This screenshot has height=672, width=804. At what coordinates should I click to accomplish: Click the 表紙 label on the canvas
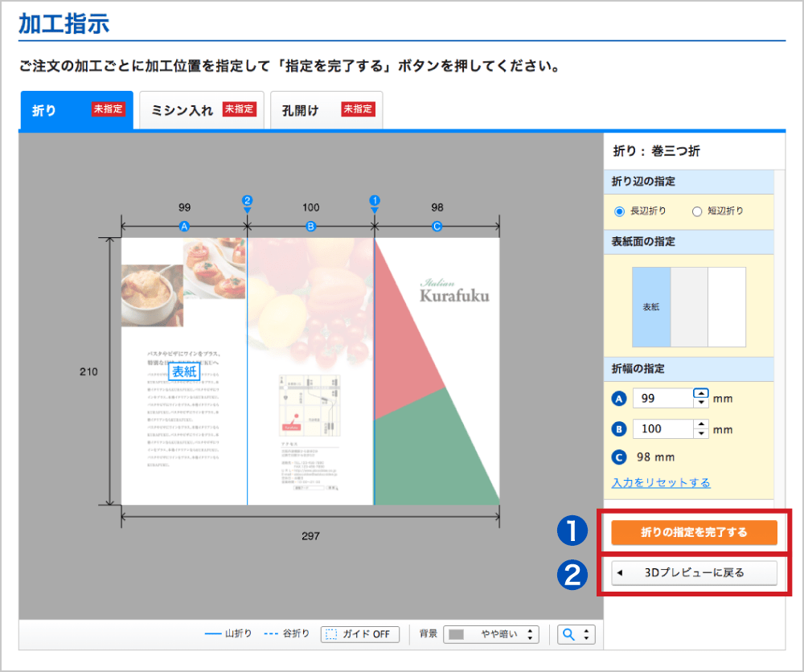(184, 371)
